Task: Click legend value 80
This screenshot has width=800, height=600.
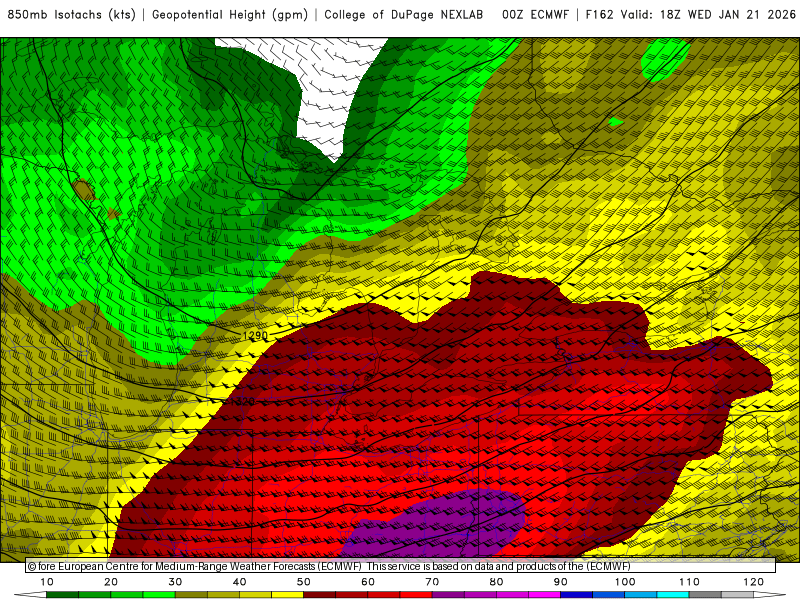Action: (496, 582)
